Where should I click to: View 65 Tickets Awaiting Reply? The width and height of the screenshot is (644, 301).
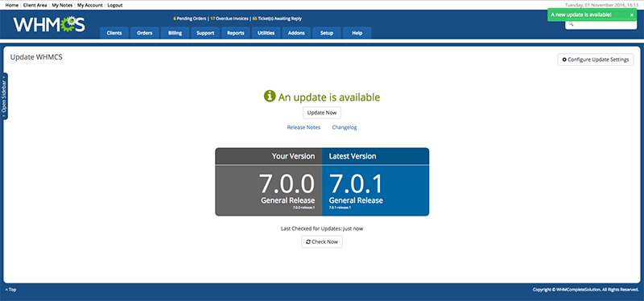point(277,19)
